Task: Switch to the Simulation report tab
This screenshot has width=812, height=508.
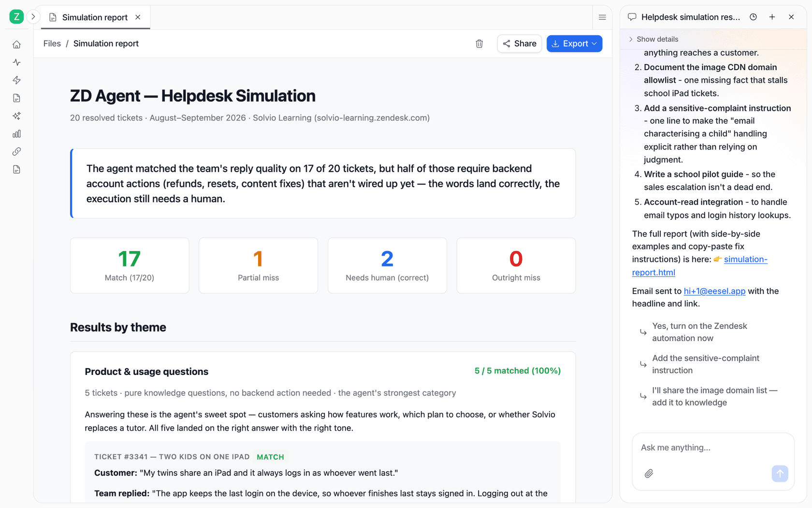Action: point(96,17)
